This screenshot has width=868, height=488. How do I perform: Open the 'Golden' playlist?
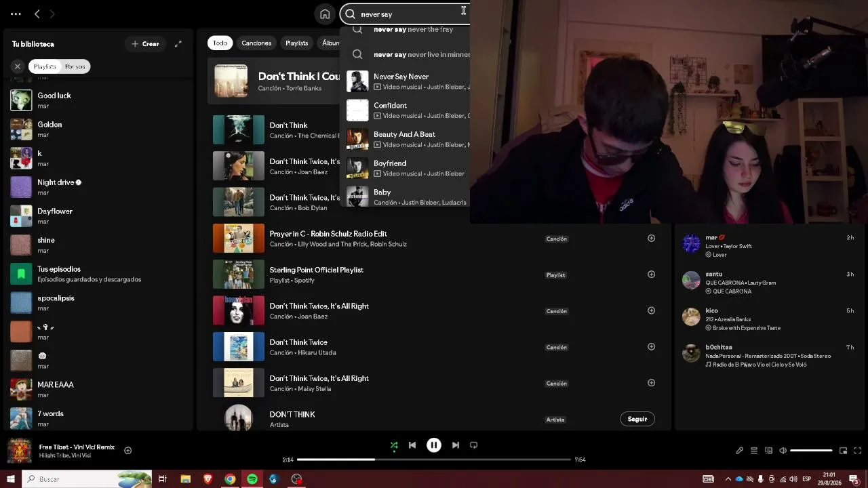(98, 129)
